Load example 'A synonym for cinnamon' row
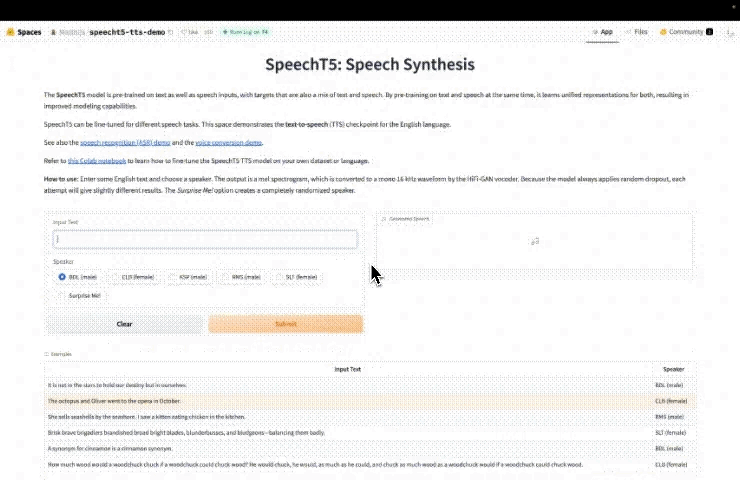This screenshot has height=480, width=740. click(x=370, y=448)
